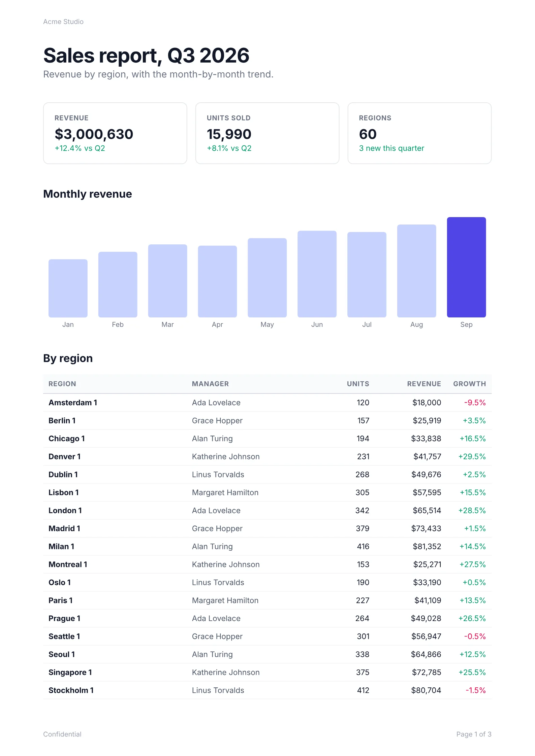Click Paris 1 revenue $41,109
Image resolution: width=535 pixels, height=756 pixels.
point(428,600)
